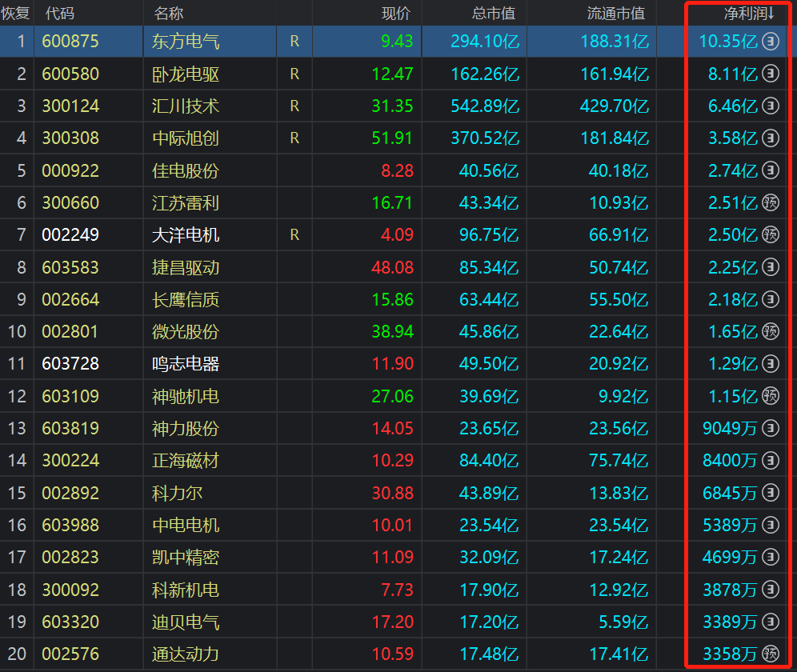The height and width of the screenshot is (672, 797).
Task: Select stock name 神力股份
Action: tap(186, 429)
